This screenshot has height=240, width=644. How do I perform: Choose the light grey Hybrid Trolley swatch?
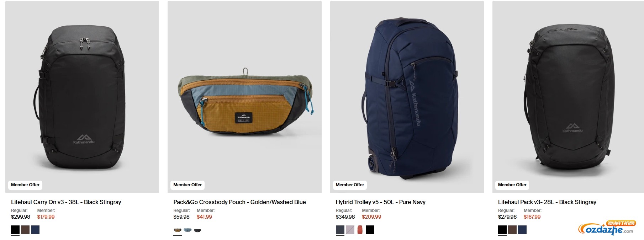[x=350, y=230]
